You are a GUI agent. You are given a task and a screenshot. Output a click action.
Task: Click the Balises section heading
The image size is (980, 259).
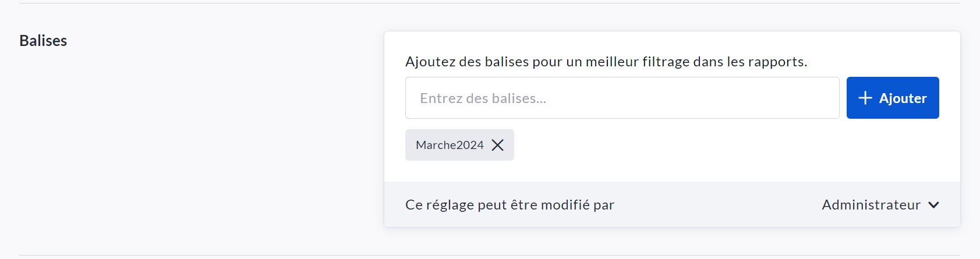click(x=43, y=41)
